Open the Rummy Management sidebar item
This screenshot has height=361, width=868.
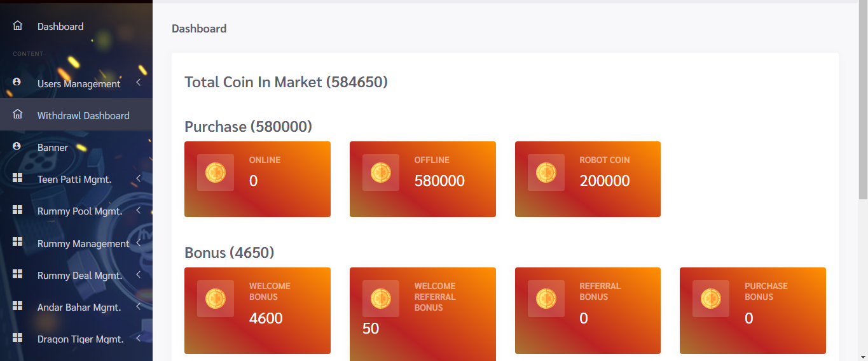click(83, 243)
